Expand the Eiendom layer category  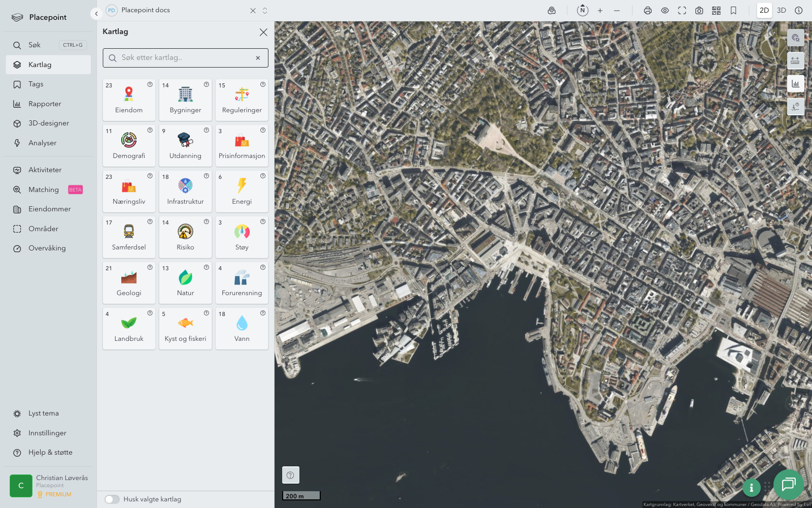click(129, 100)
